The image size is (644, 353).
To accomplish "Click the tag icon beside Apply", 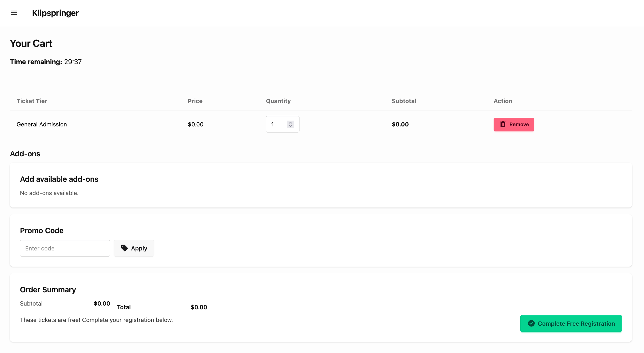I will 124,248.
